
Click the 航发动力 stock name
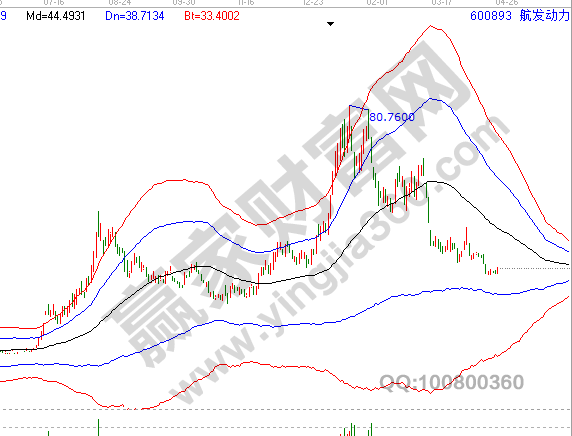(544, 15)
